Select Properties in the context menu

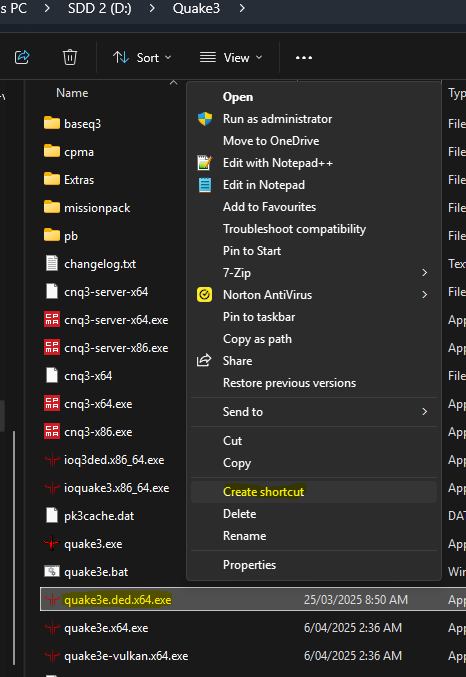tap(249, 565)
